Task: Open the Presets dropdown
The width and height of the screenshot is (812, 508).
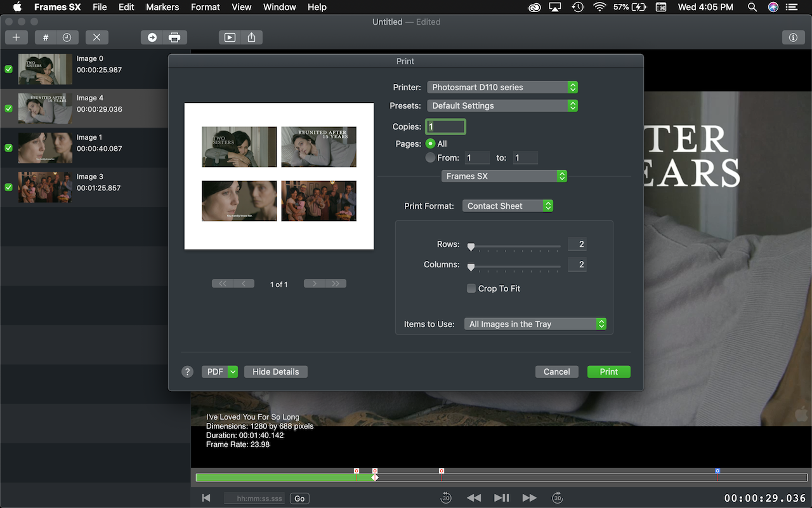Action: tap(502, 105)
